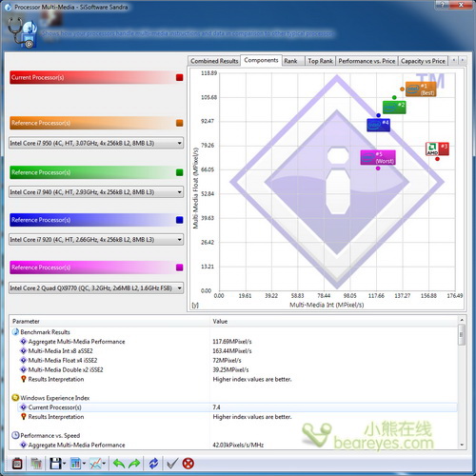This screenshot has width=476, height=476.
Task: Click the results list scrollbar down arrow
Action: click(462, 445)
